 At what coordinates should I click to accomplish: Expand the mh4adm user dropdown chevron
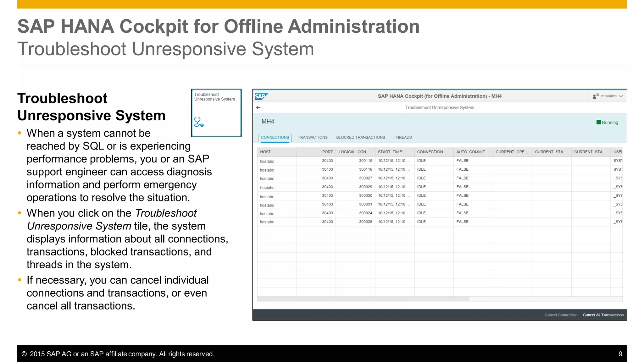621,96
